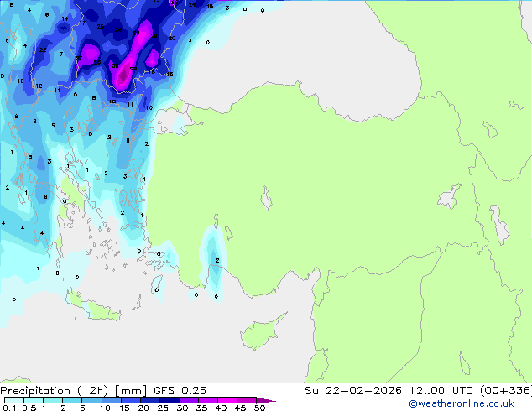The width and height of the screenshot is (532, 411).
Task: Select the 5–10 mm legend color box
Action: point(91,400)
